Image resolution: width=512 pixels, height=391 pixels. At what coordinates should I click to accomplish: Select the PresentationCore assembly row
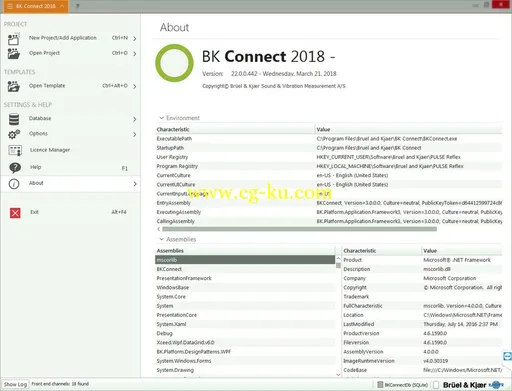[245, 315]
